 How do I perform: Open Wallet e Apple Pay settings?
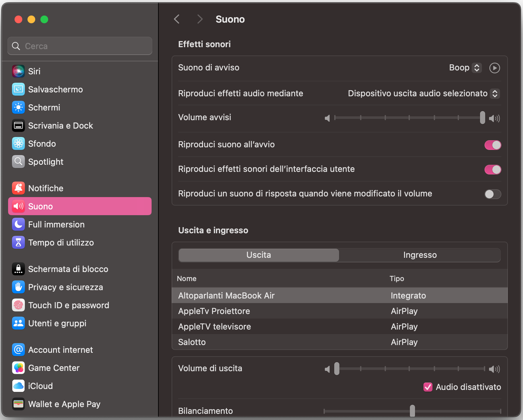(18, 404)
